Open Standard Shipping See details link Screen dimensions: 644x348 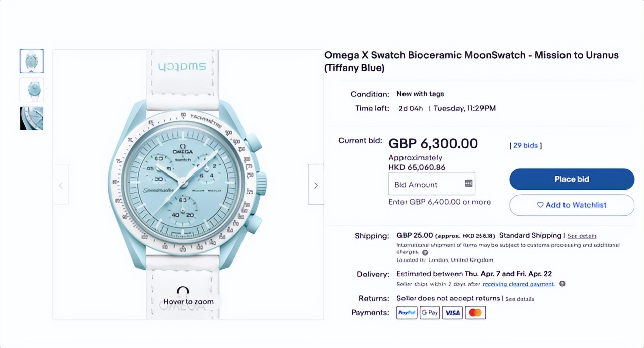[x=583, y=235]
